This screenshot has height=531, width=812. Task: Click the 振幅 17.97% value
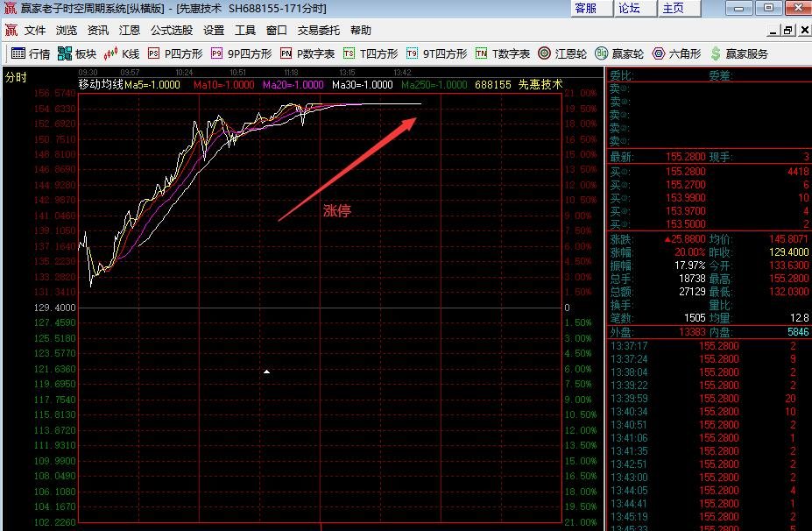(689, 265)
